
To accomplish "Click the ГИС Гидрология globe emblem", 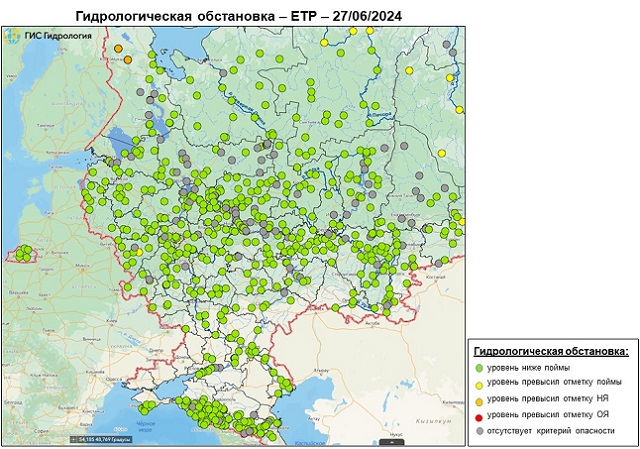I will coord(15,36).
